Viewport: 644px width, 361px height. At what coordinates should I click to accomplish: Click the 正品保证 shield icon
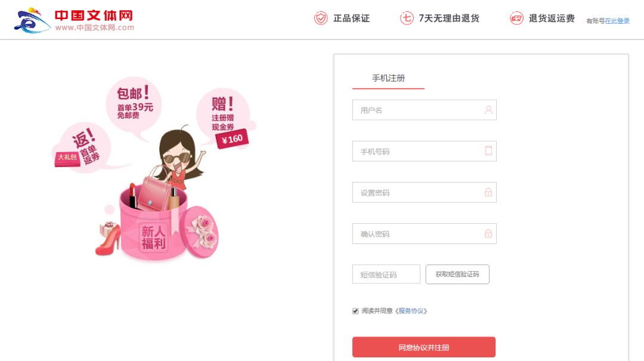click(321, 18)
